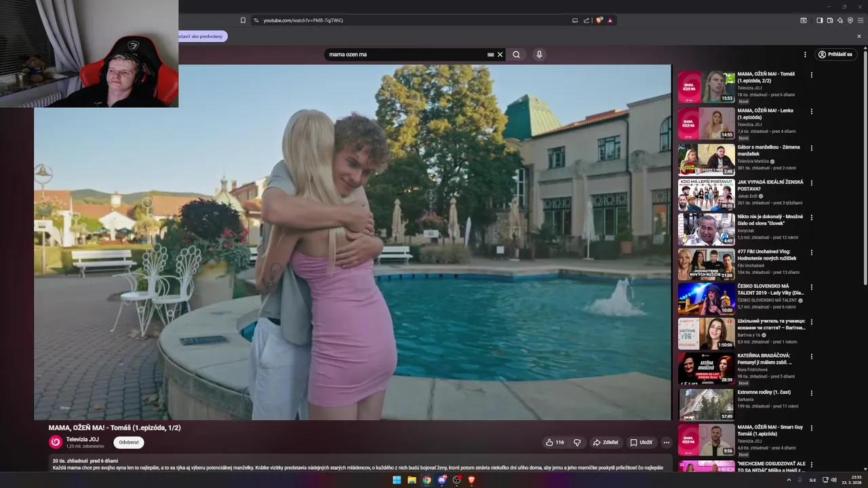
Task: Open File Explorer from the taskbar
Action: pyautogui.click(x=412, y=480)
